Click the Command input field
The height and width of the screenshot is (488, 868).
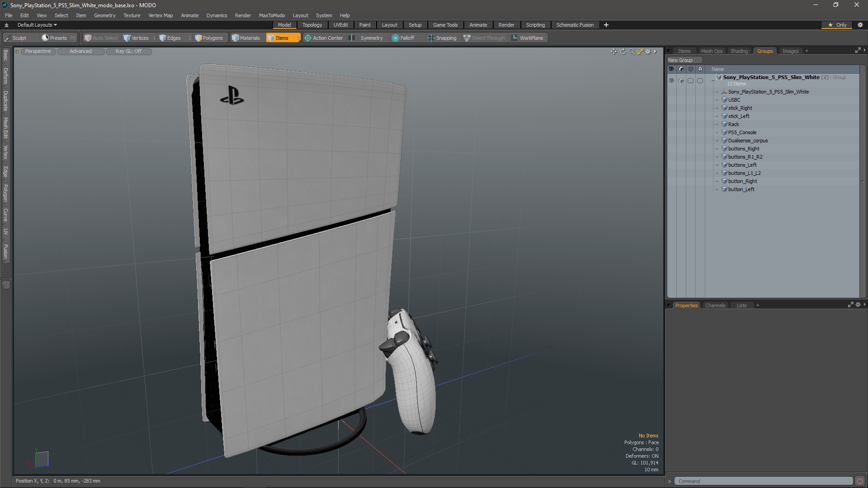coord(763,481)
